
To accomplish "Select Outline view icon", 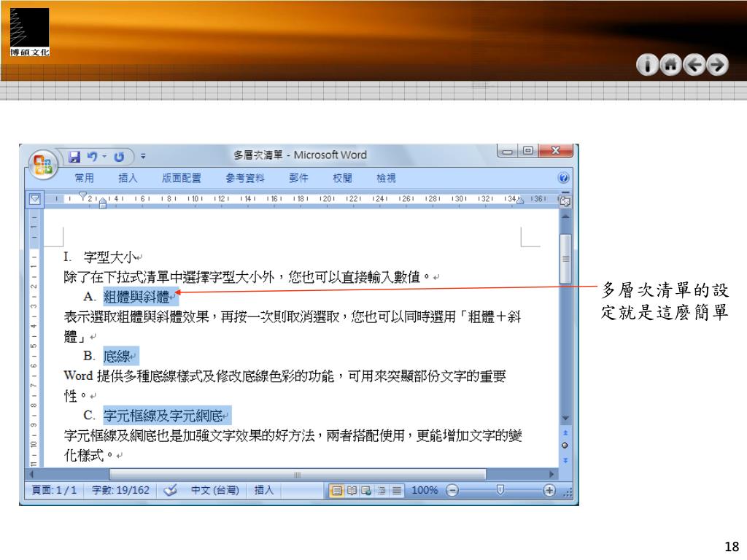I will pos(381,491).
